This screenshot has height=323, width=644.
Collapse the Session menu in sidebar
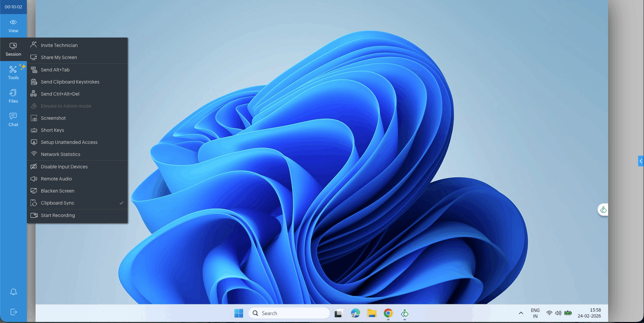(x=13, y=49)
